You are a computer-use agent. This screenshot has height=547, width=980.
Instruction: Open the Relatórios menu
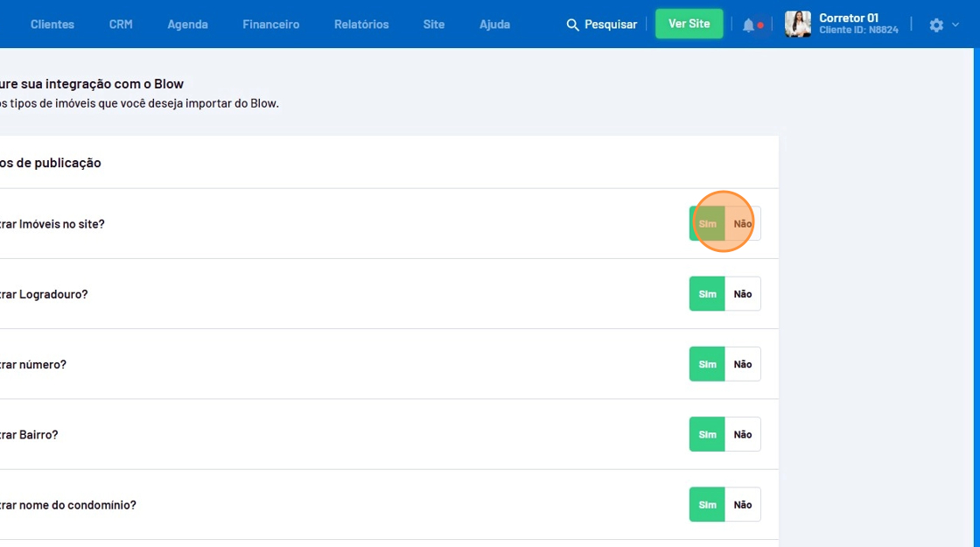361,25
